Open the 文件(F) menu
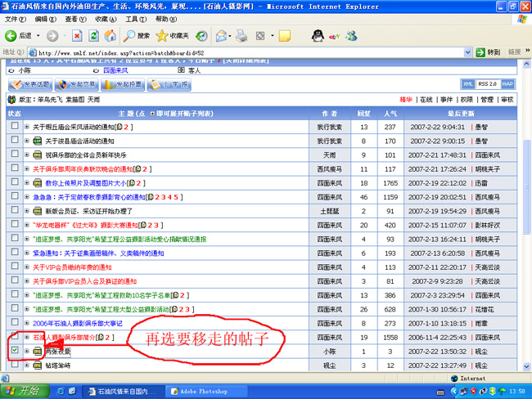This screenshot has width=532, height=399. pos(16,20)
